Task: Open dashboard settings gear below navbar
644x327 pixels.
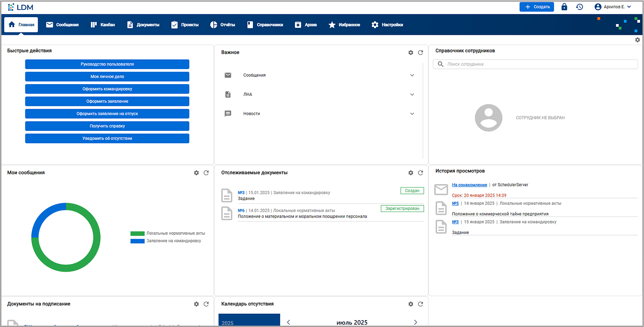Action: pos(638,40)
